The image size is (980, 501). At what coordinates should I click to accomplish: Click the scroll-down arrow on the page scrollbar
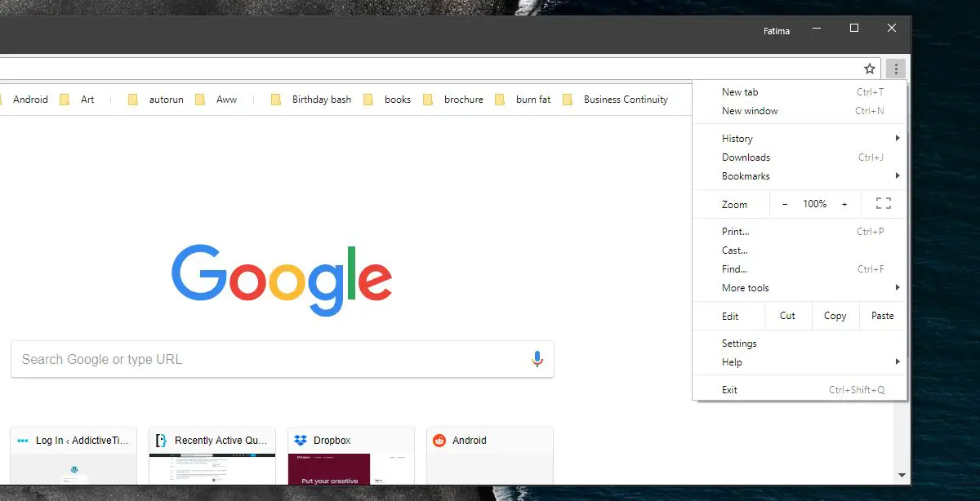[902, 475]
